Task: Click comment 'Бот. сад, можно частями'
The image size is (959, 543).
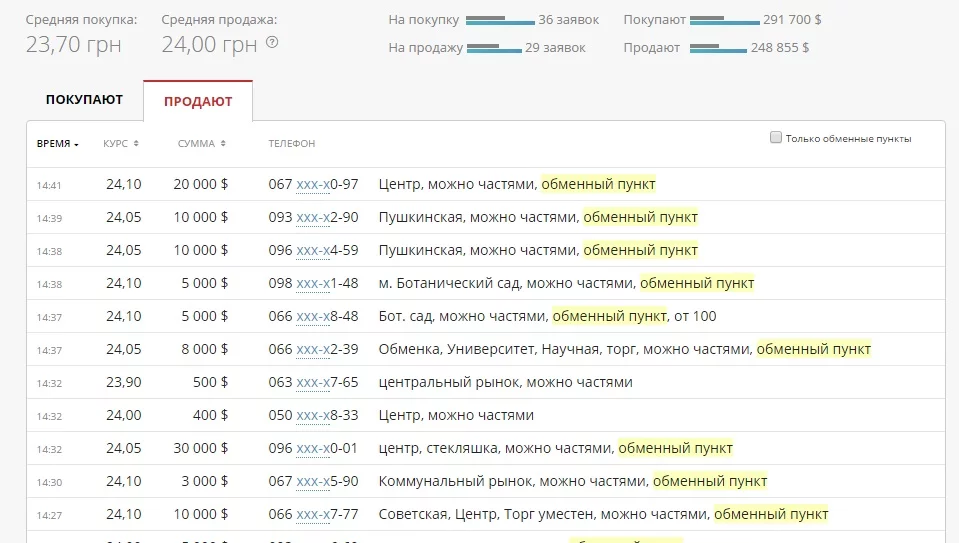Action: (x=463, y=316)
